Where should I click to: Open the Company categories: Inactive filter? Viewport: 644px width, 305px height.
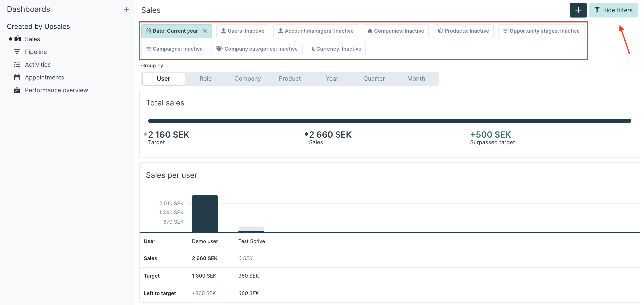point(257,49)
